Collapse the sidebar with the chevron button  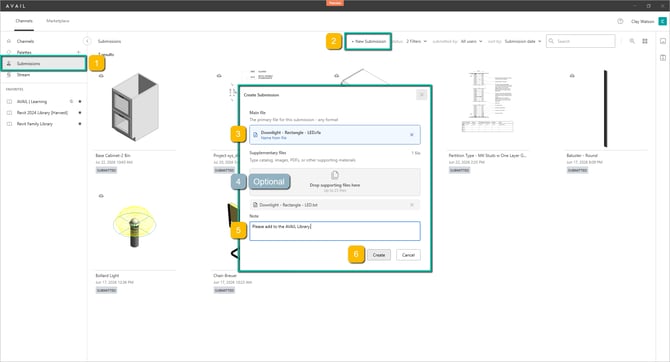pyautogui.click(x=87, y=41)
